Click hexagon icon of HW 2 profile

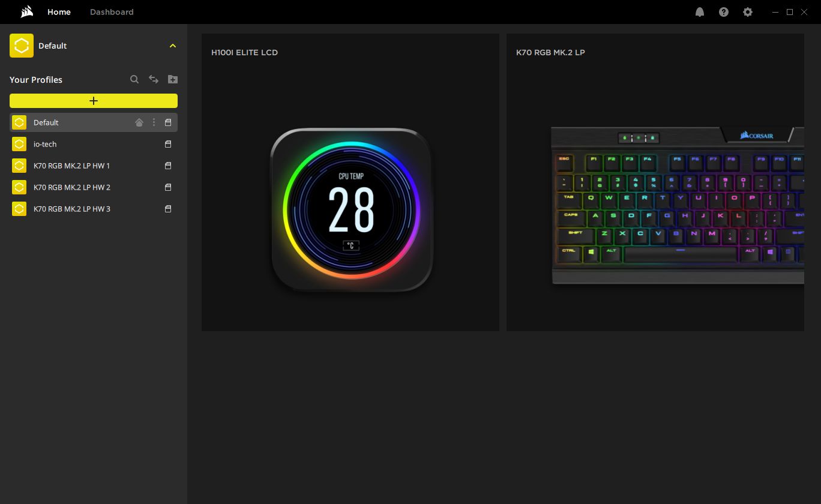pos(19,187)
